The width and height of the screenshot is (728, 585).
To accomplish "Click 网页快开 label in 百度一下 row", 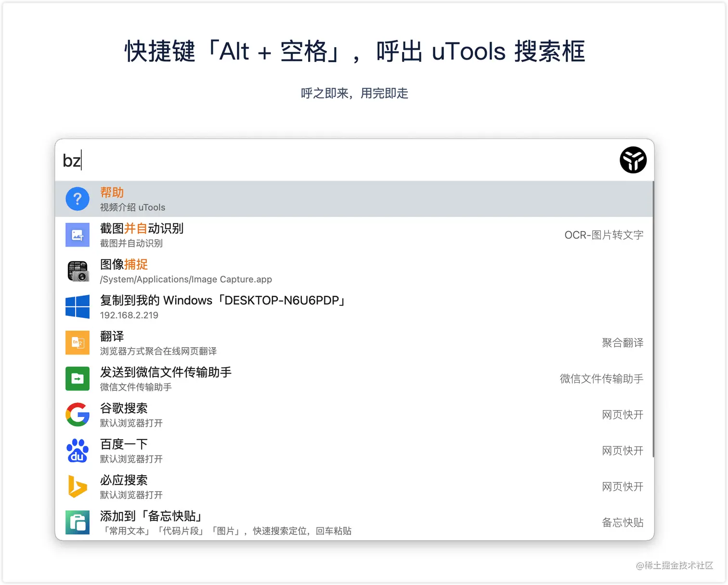I will pos(623,451).
